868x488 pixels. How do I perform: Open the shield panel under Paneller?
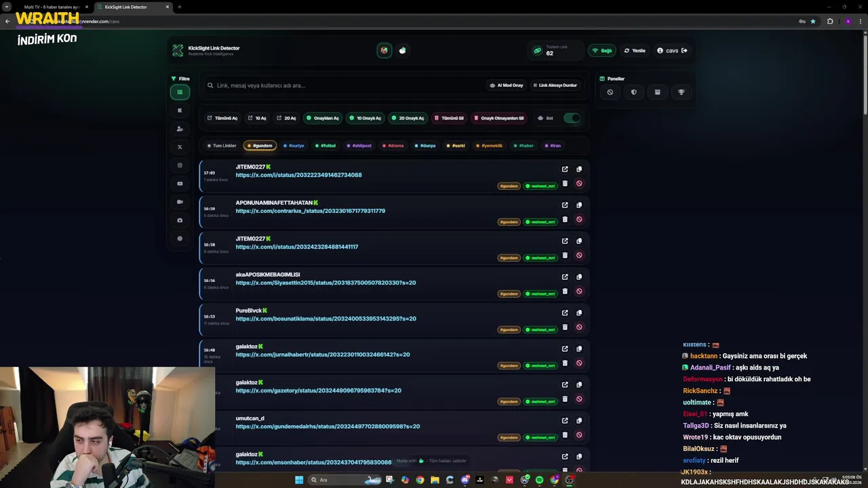633,92
